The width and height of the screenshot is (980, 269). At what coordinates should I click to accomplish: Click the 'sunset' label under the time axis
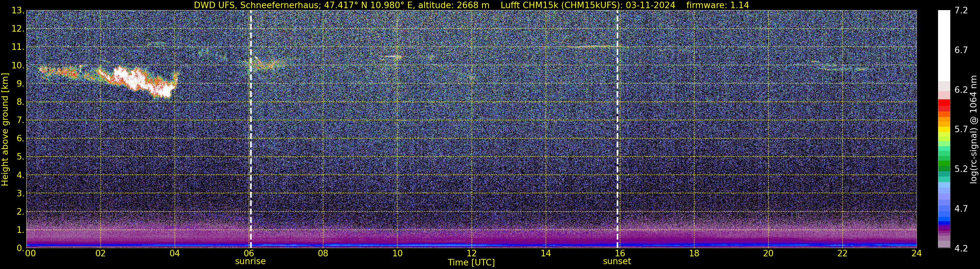point(617,262)
